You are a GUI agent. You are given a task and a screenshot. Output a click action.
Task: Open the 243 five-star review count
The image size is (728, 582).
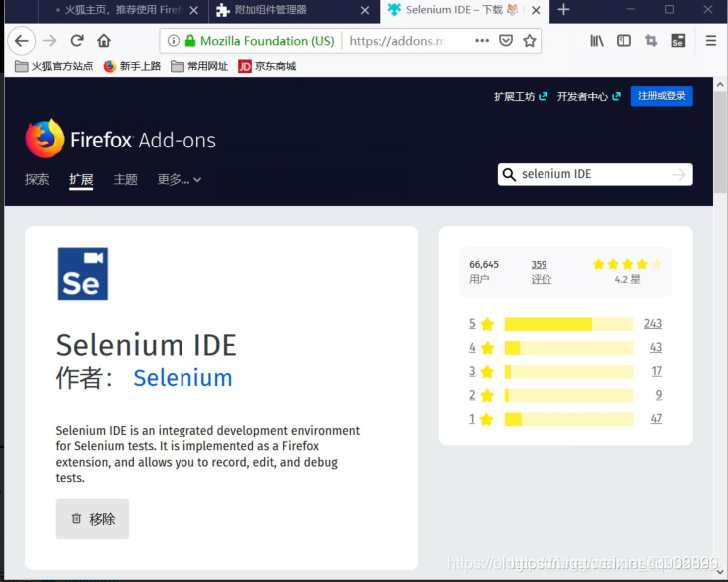653,324
